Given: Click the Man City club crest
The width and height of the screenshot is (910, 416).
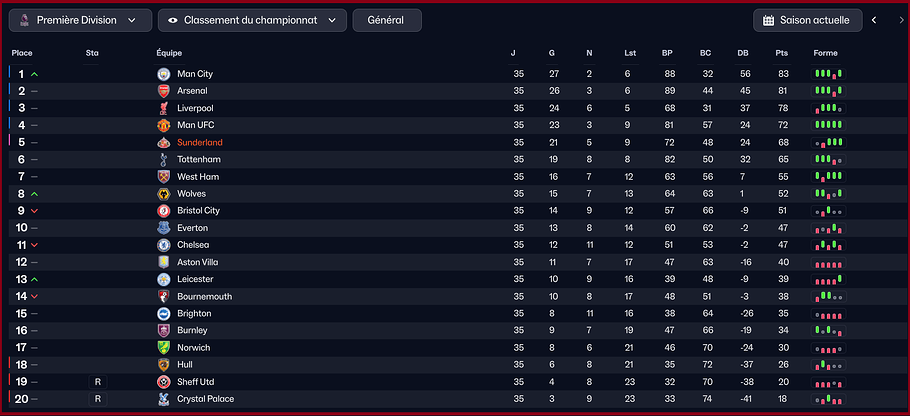Looking at the screenshot, I should pos(163,74).
